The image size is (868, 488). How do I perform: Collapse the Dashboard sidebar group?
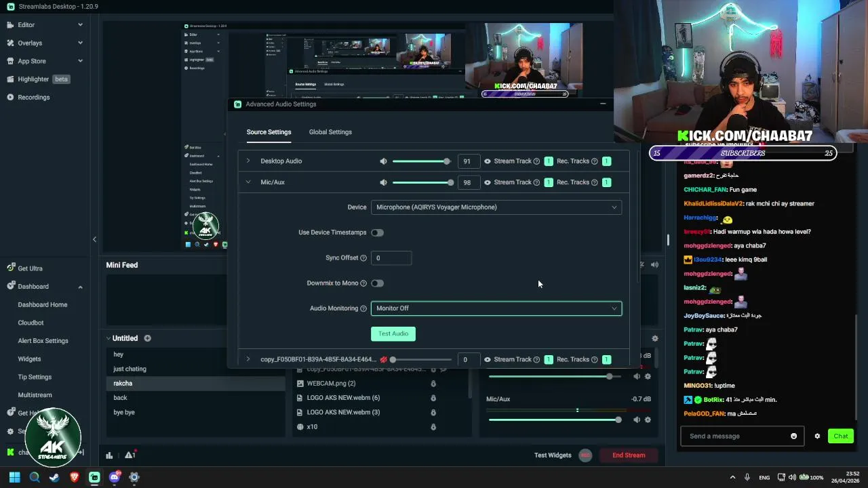coord(80,287)
